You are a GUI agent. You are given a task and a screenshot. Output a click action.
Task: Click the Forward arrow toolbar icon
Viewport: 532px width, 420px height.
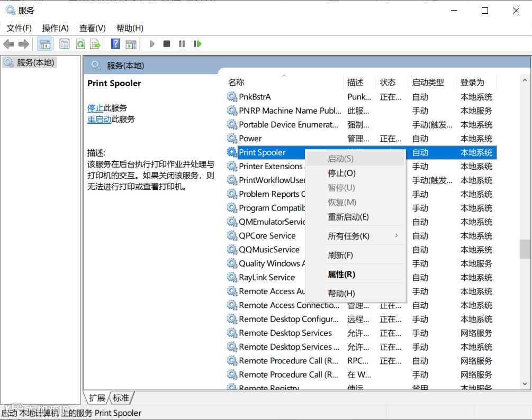tap(24, 44)
